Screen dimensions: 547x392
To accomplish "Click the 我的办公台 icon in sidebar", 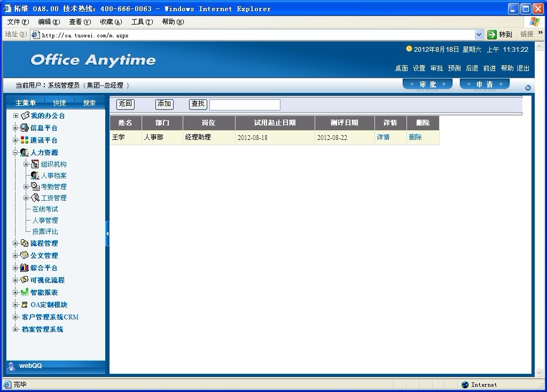I will point(25,115).
